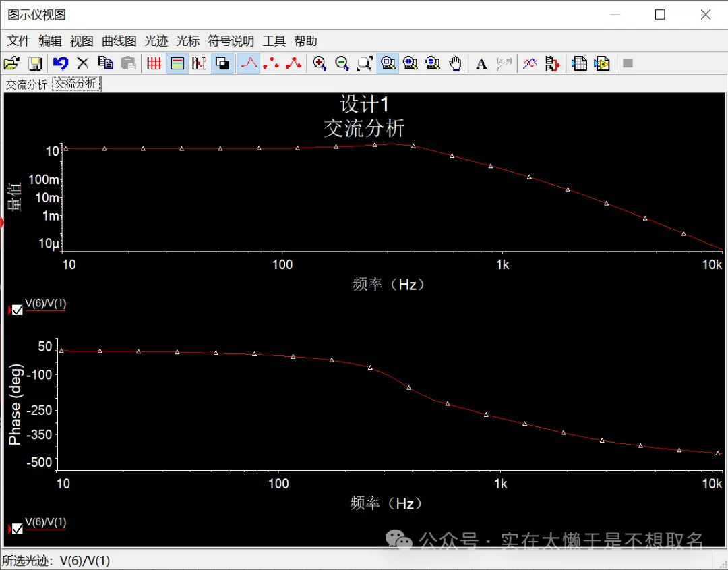This screenshot has width=728, height=570.
Task: Switch to the first 交流分析 tab
Action: tap(26, 84)
